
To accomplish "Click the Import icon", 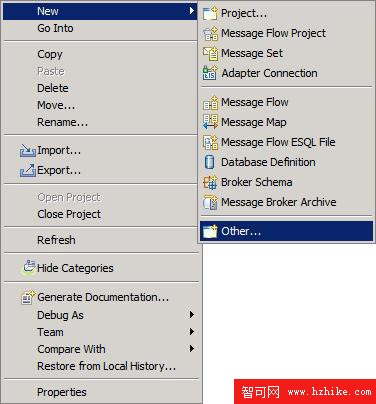I will [x=28, y=151].
